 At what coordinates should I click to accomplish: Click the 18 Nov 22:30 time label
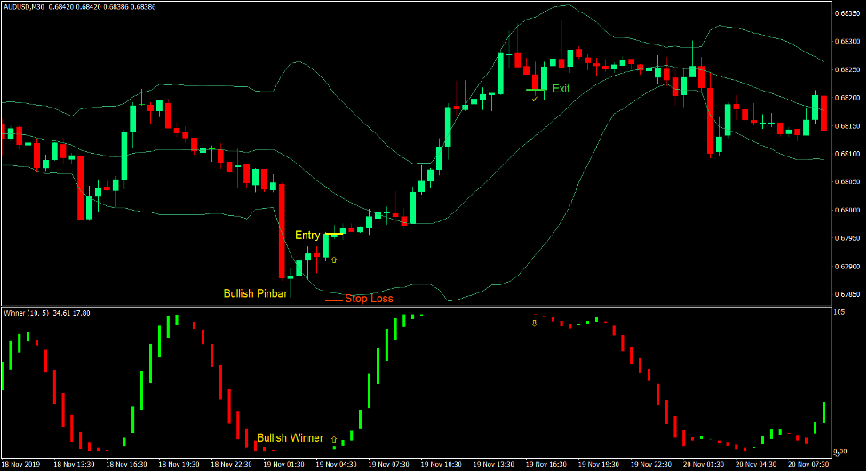coord(231,464)
